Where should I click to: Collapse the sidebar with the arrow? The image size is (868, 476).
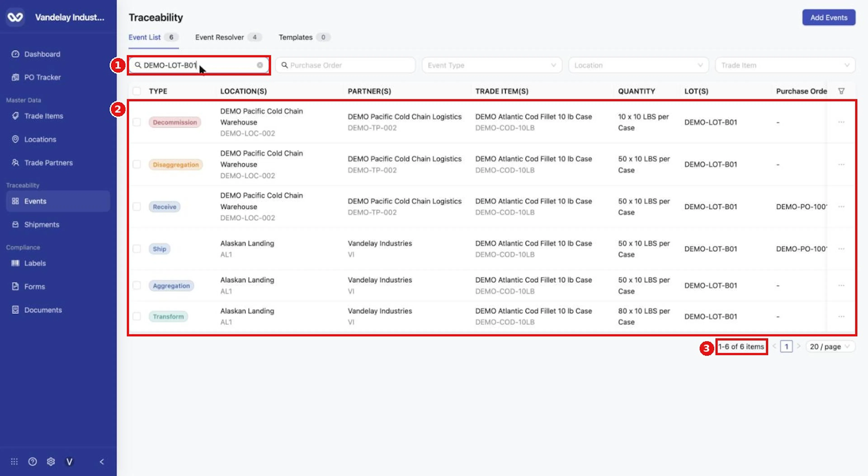[102, 462]
